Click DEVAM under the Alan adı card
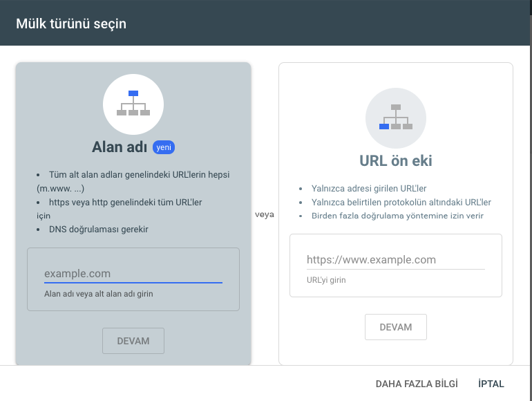532x401 pixels. pyautogui.click(x=133, y=341)
